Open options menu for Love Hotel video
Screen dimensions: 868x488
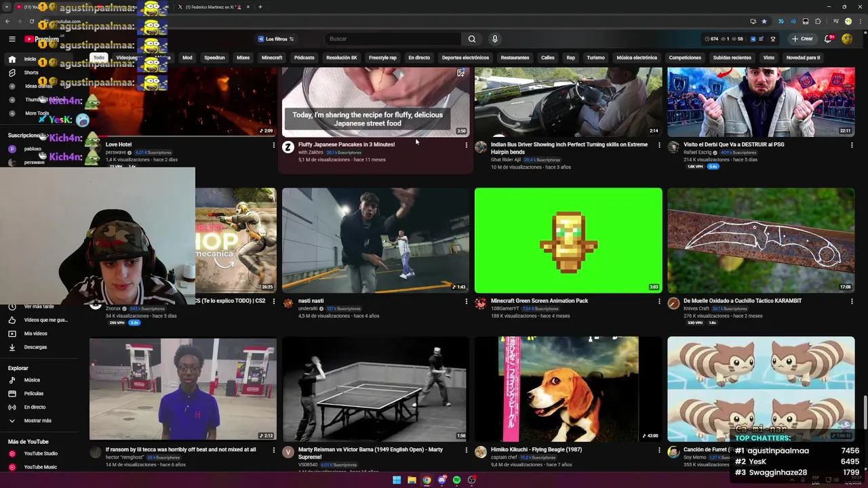coord(274,145)
